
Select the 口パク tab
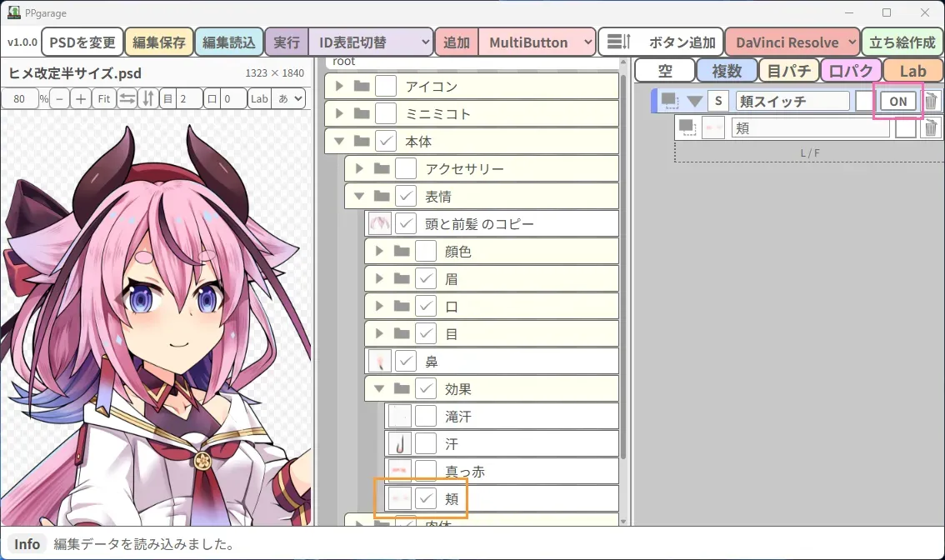pyautogui.click(x=851, y=71)
